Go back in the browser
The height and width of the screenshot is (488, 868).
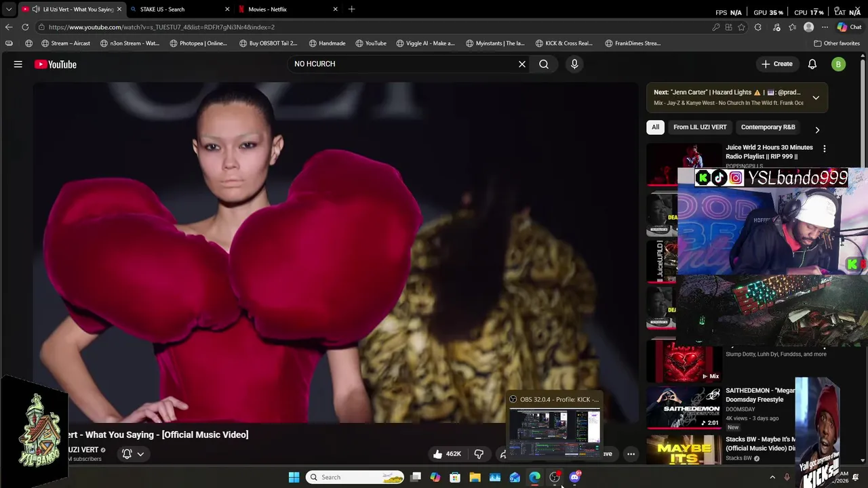click(9, 27)
